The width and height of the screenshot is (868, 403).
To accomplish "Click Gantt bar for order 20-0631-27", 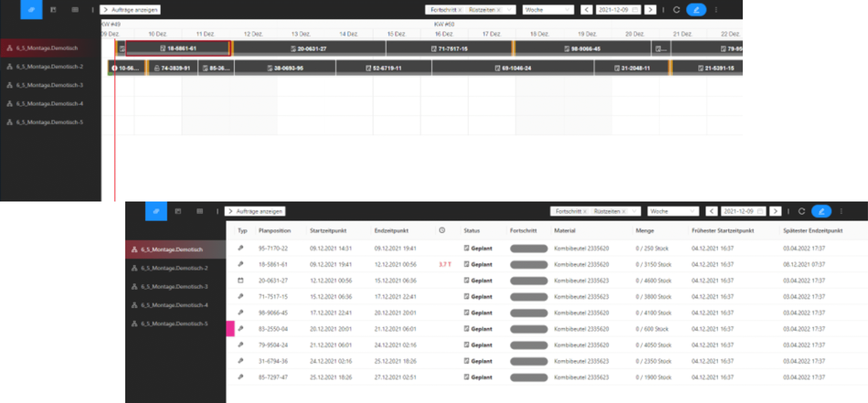I will click(x=309, y=48).
